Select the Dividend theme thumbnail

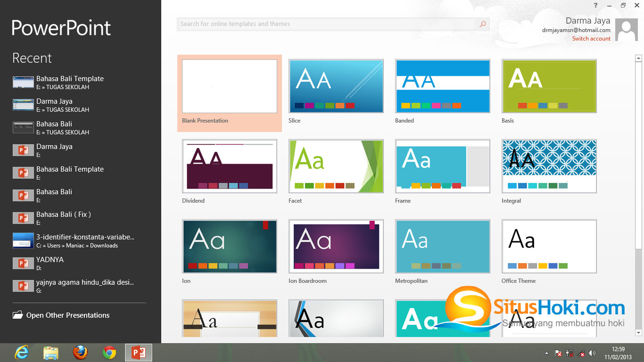pyautogui.click(x=230, y=166)
